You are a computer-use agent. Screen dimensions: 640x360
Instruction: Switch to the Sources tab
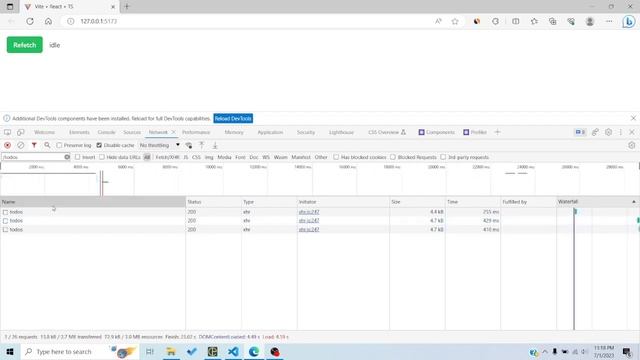pyautogui.click(x=132, y=132)
